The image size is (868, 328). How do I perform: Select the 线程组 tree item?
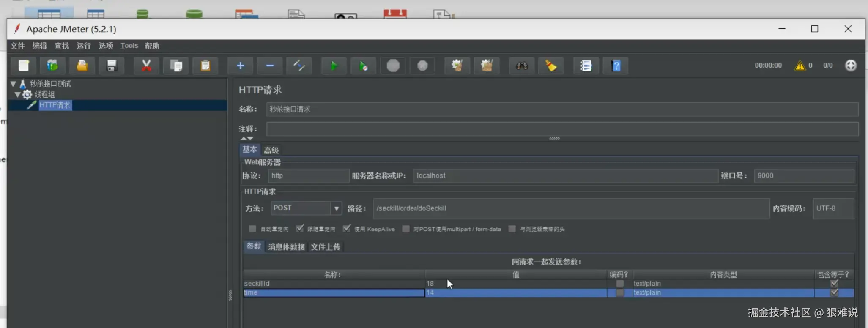tap(44, 94)
